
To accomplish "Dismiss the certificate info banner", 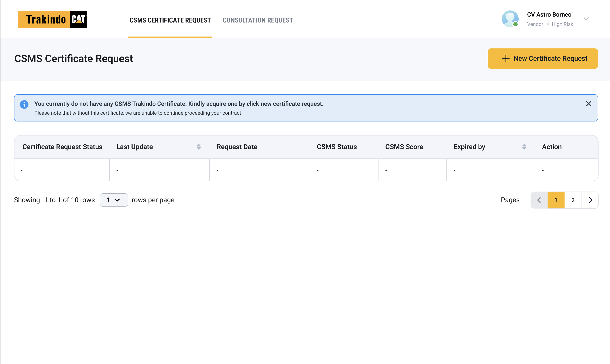I will pyautogui.click(x=589, y=104).
